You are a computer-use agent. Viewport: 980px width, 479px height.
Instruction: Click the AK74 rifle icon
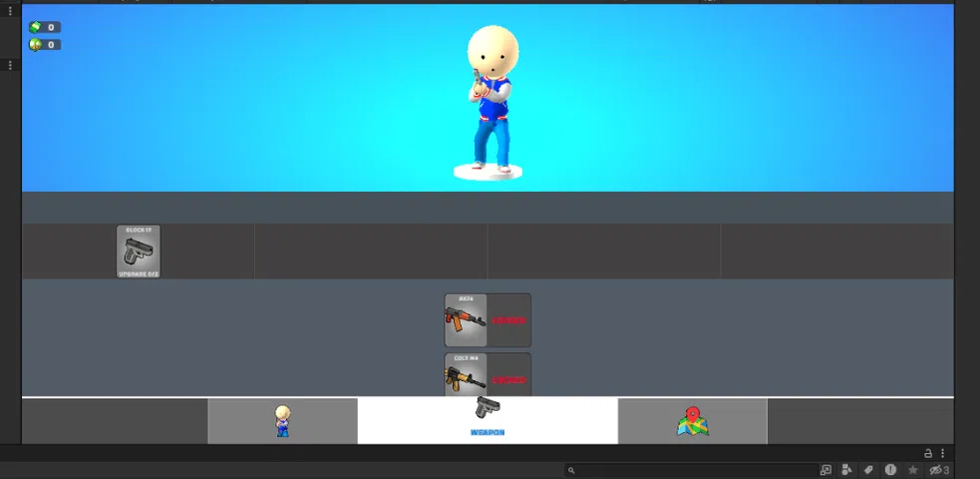pos(466,320)
